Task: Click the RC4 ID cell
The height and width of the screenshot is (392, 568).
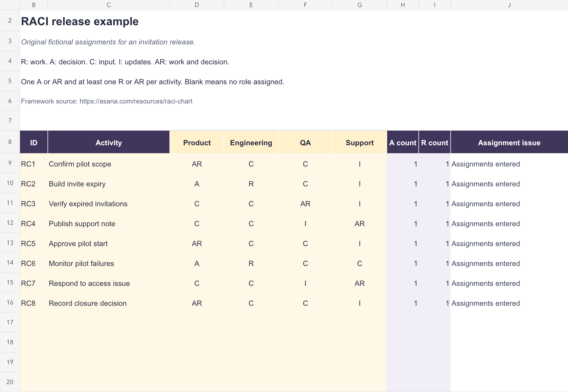Action: click(x=34, y=224)
